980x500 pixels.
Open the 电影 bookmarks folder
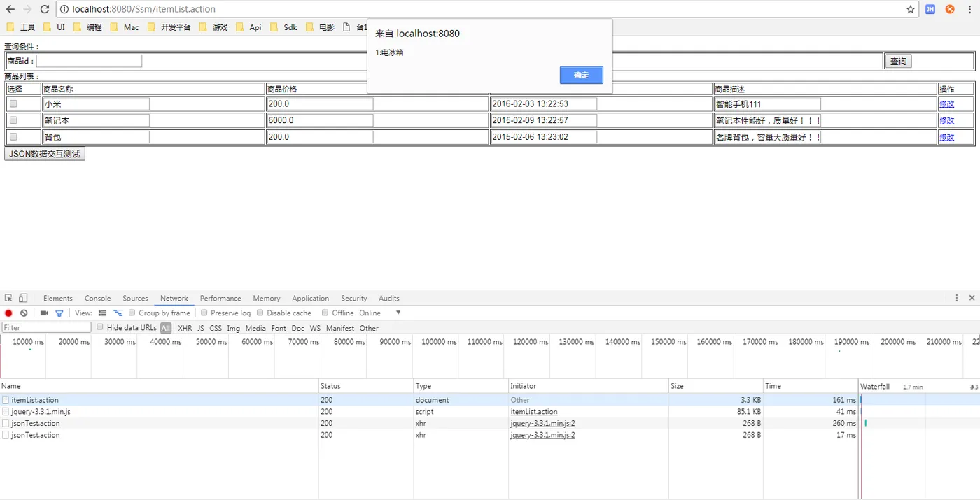[320, 27]
